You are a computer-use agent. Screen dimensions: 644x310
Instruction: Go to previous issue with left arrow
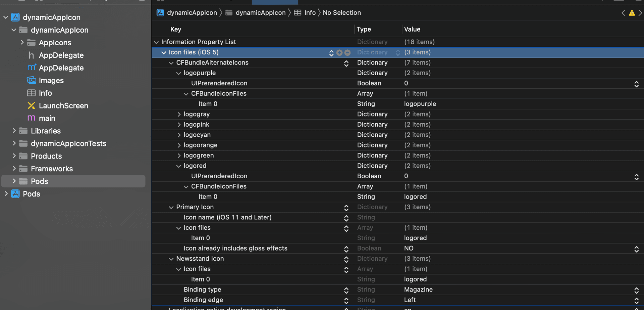point(623,13)
